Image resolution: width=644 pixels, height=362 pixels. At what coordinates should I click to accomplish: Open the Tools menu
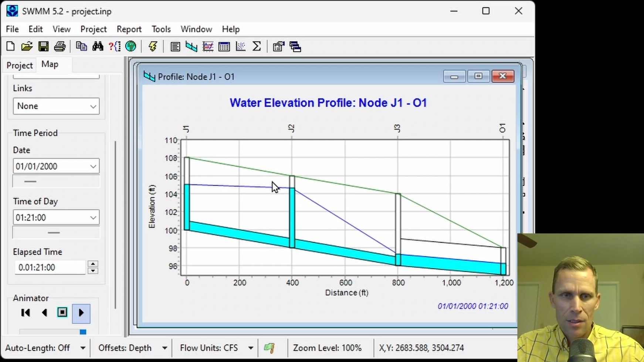(x=161, y=29)
